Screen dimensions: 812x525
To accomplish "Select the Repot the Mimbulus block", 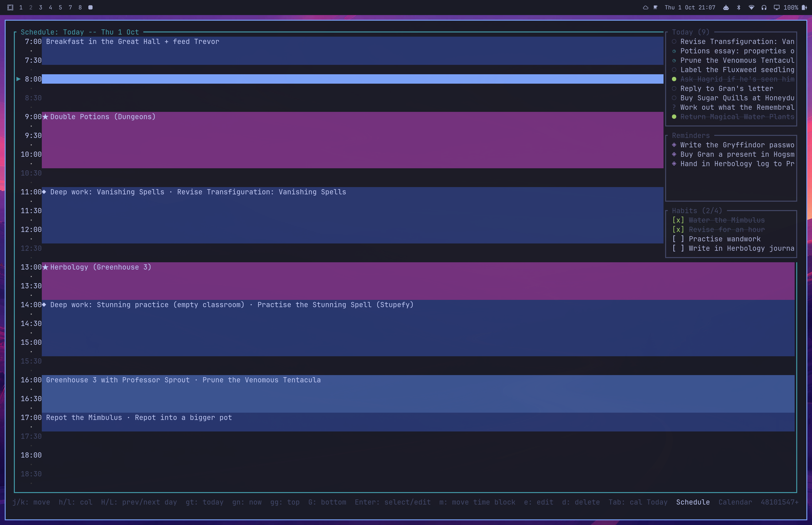I will click(x=418, y=422).
